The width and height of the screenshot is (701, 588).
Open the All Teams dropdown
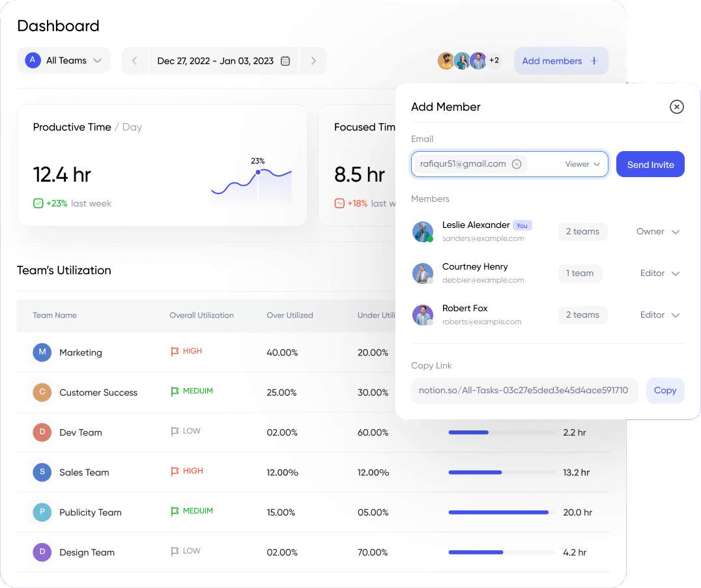[x=64, y=61]
